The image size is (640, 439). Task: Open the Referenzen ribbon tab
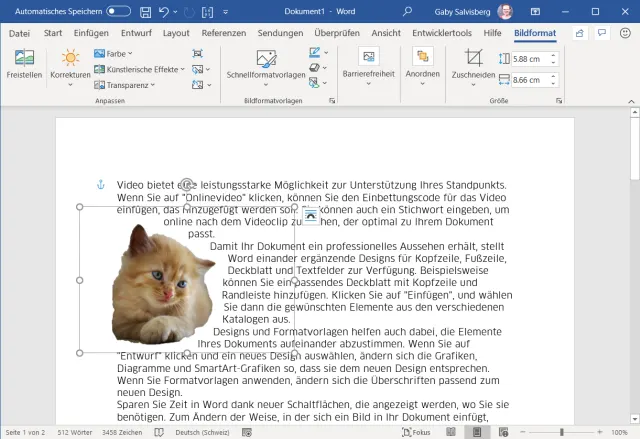[x=223, y=33]
